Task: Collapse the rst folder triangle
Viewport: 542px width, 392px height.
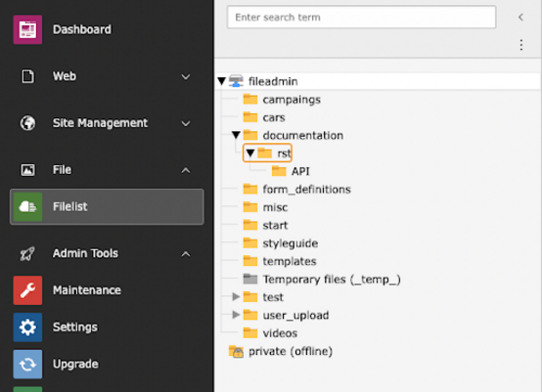Action: coord(250,152)
